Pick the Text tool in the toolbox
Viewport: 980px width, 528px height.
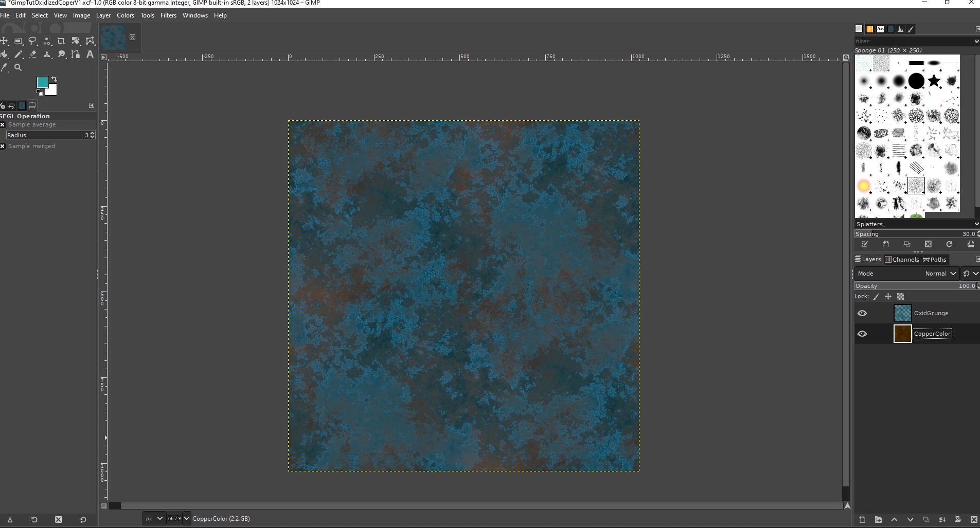coord(90,54)
